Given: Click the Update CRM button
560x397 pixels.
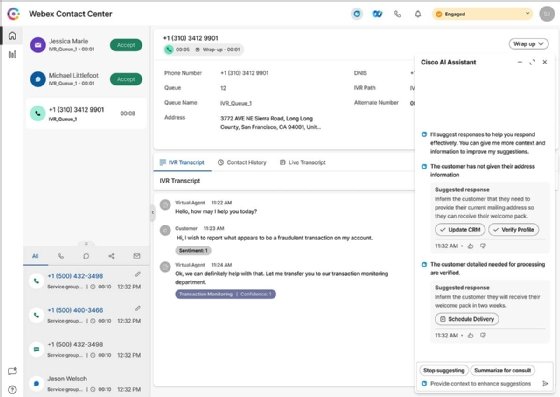Looking at the screenshot, I should pos(460,230).
